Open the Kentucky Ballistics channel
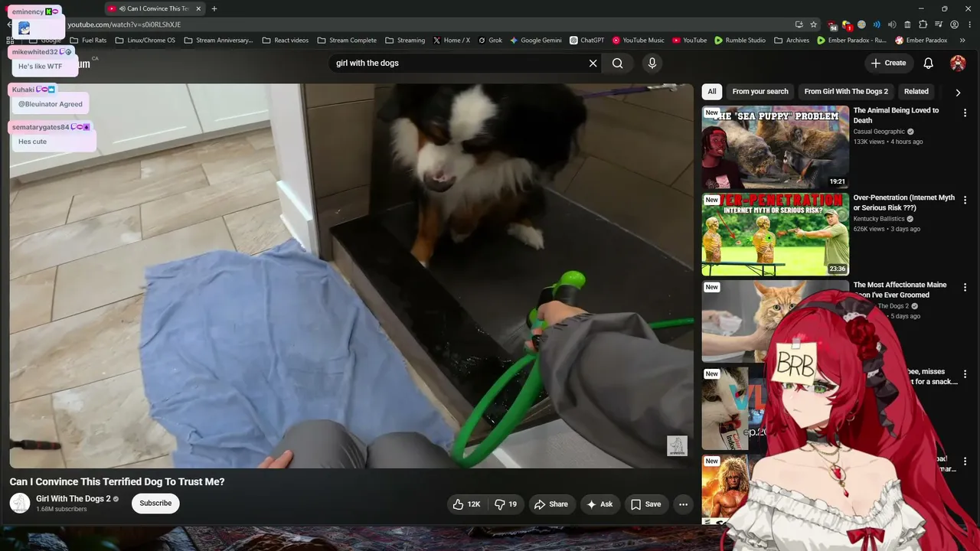The image size is (980, 551). pos(879,219)
